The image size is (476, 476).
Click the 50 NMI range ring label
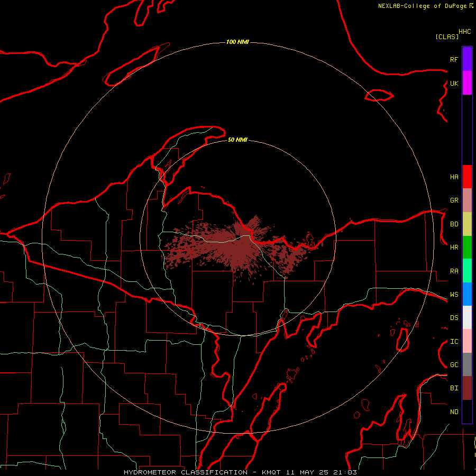(x=237, y=140)
